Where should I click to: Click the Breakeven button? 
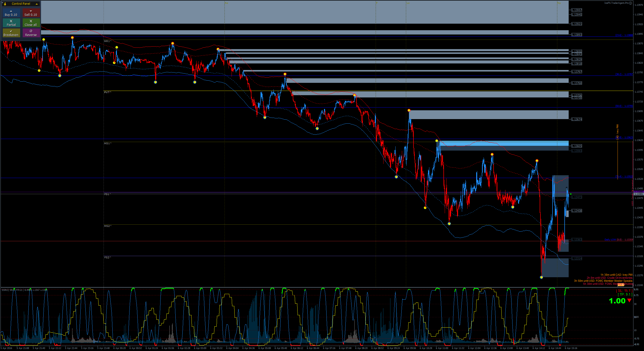coord(11,33)
